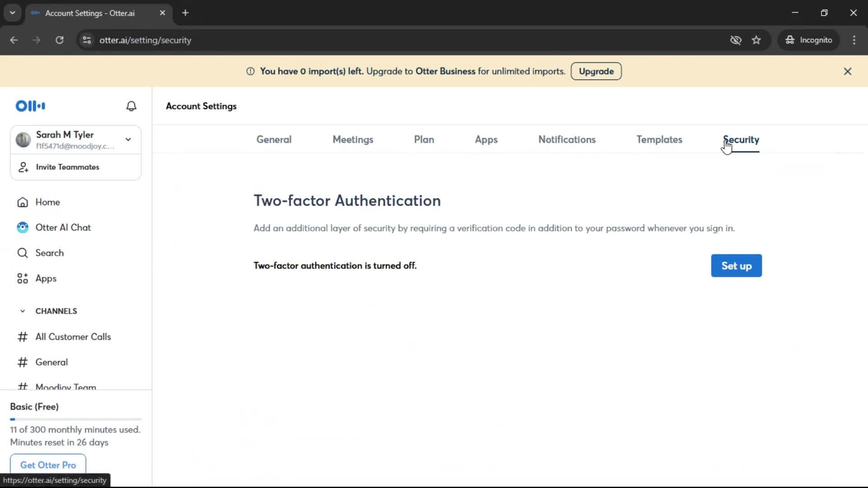Click the address bar URL
The width and height of the screenshot is (868, 488).
tap(145, 40)
